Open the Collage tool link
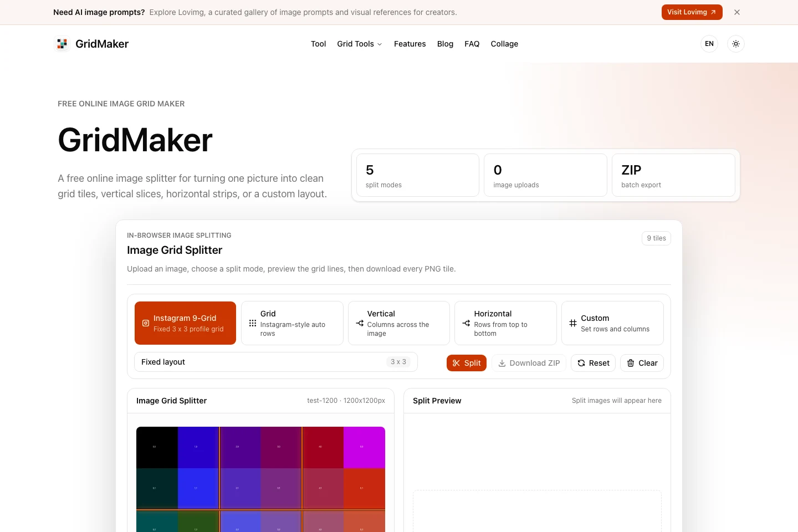798x532 pixels. click(504, 44)
